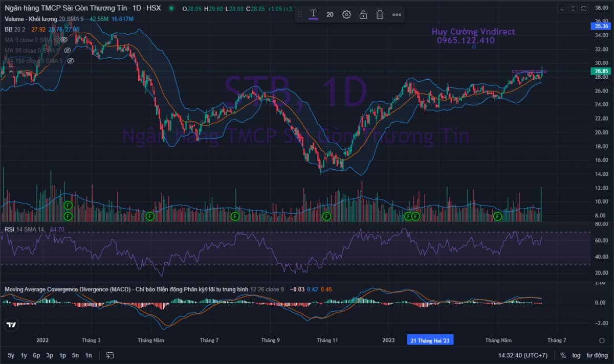Switch to 1y time range
The height and width of the screenshot is (364, 614).
24,355
